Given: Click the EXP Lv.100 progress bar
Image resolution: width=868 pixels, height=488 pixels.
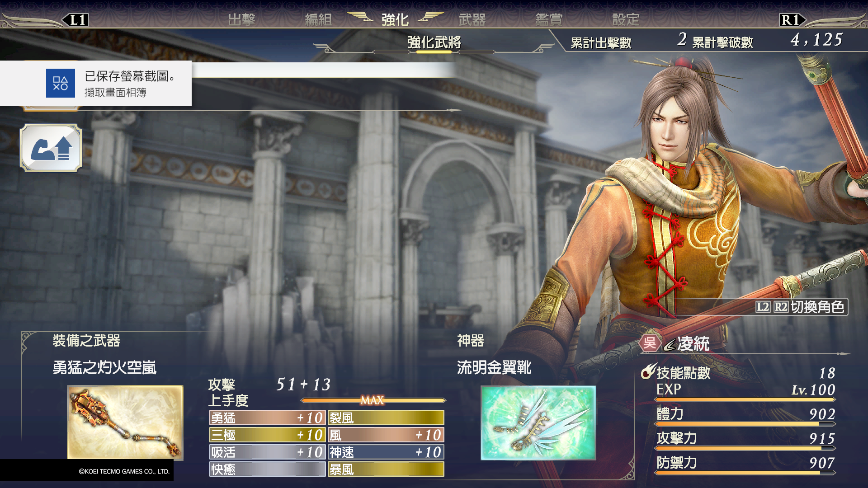Looking at the screenshot, I should 745,399.
